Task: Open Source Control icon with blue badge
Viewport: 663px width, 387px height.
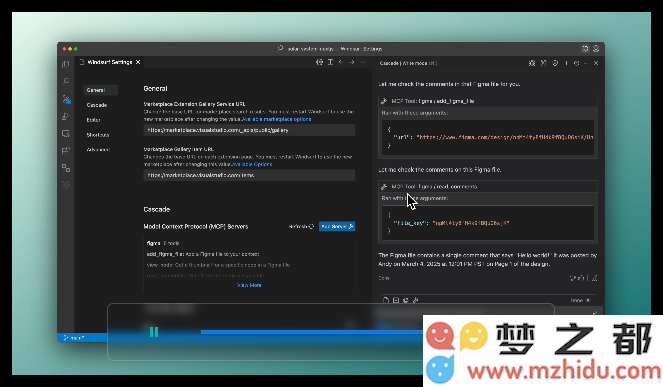Action: coord(66,99)
